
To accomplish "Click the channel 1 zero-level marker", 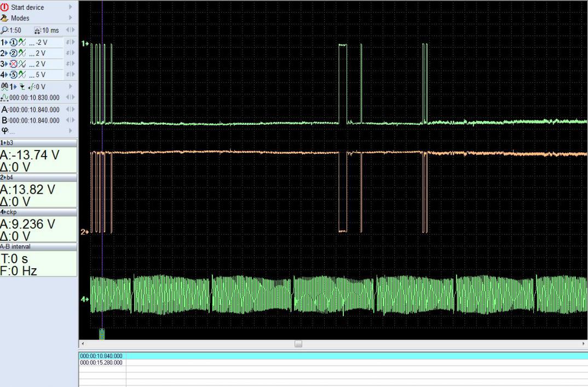I will [x=85, y=43].
